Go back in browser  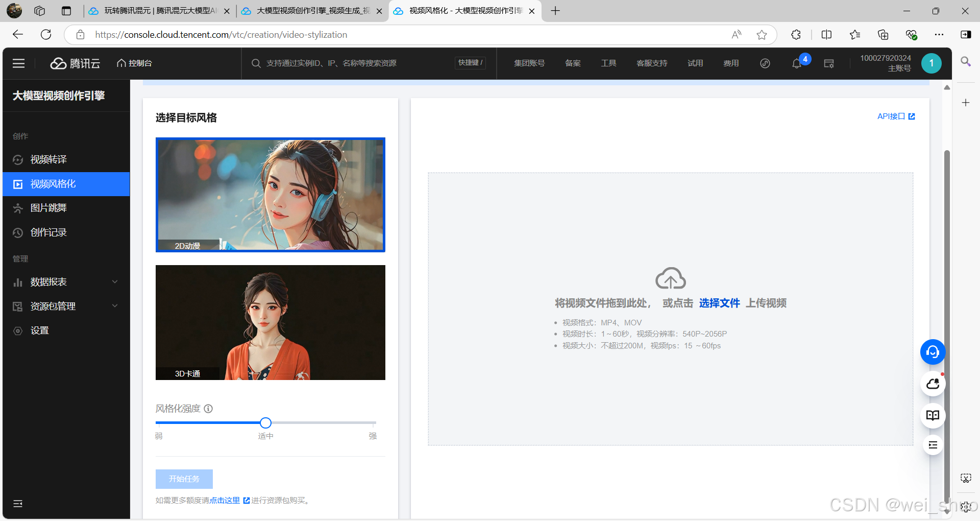coord(18,34)
